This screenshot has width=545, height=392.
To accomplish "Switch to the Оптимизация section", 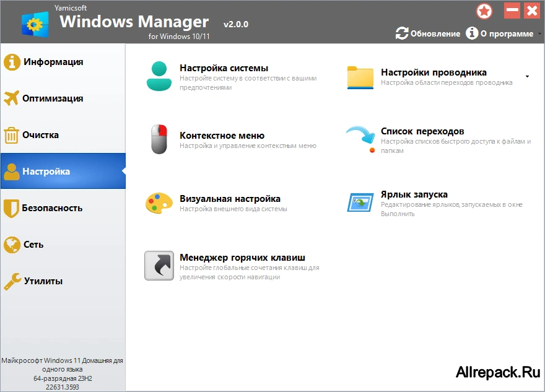I will [63, 98].
